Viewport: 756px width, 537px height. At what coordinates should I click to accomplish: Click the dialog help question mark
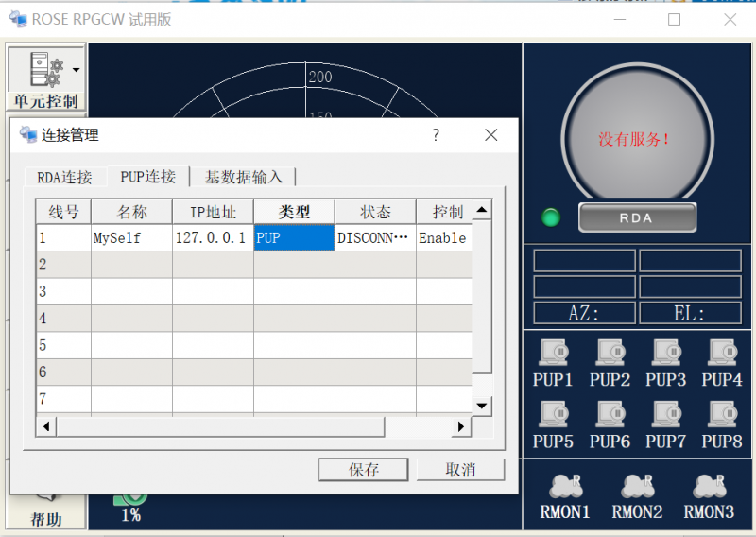point(436,135)
